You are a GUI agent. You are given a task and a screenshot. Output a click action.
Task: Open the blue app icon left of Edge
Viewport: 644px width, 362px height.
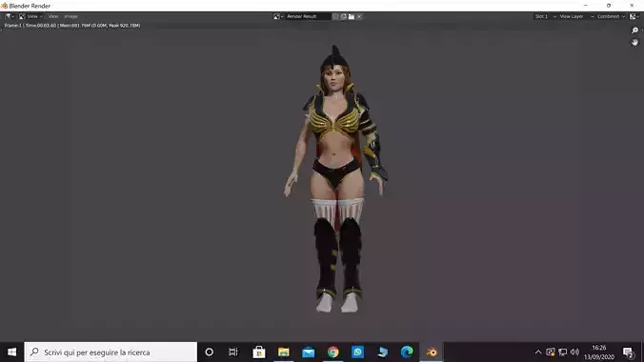[382, 352]
